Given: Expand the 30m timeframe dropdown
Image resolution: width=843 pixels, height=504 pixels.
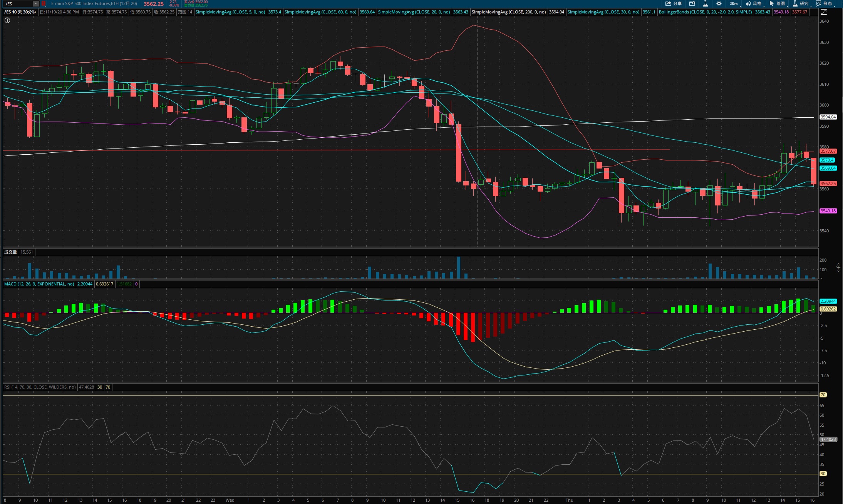Looking at the screenshot, I should [x=734, y=3].
